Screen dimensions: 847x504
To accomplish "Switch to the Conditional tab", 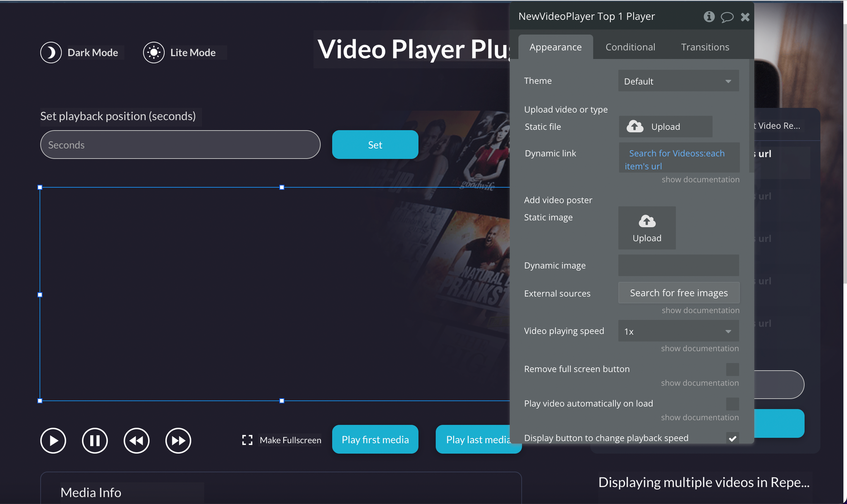I will [630, 47].
